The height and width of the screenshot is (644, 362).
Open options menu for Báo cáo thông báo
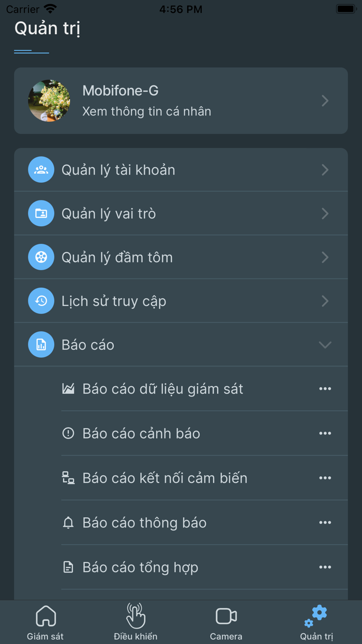(x=325, y=522)
